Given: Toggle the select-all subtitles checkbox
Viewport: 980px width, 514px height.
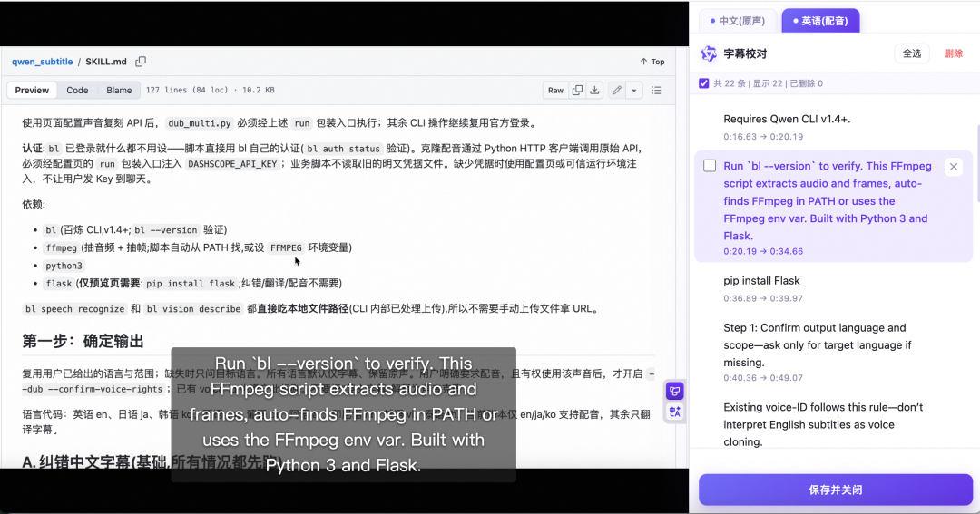Looking at the screenshot, I should click(704, 83).
